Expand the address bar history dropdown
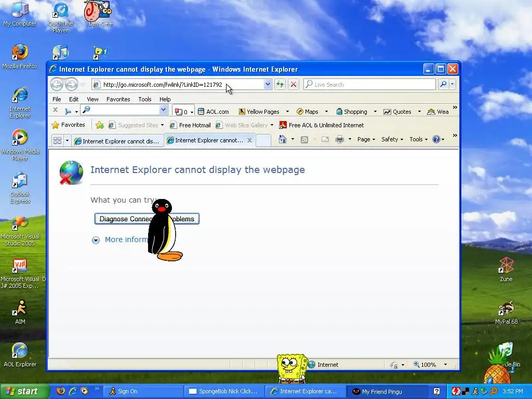Viewport: 532px width, 399px height. click(268, 84)
